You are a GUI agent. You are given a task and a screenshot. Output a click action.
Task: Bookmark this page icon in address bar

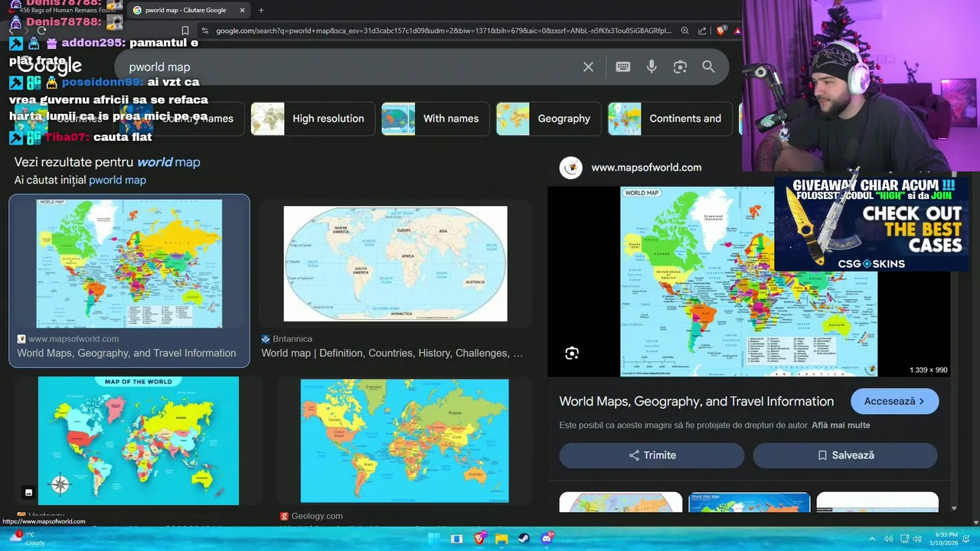[x=185, y=31]
